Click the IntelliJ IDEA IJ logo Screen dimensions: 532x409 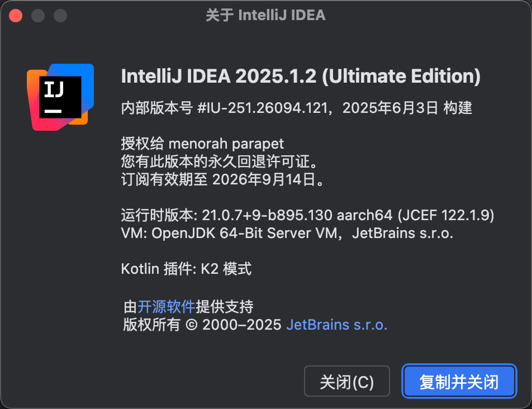pyautogui.click(x=60, y=97)
